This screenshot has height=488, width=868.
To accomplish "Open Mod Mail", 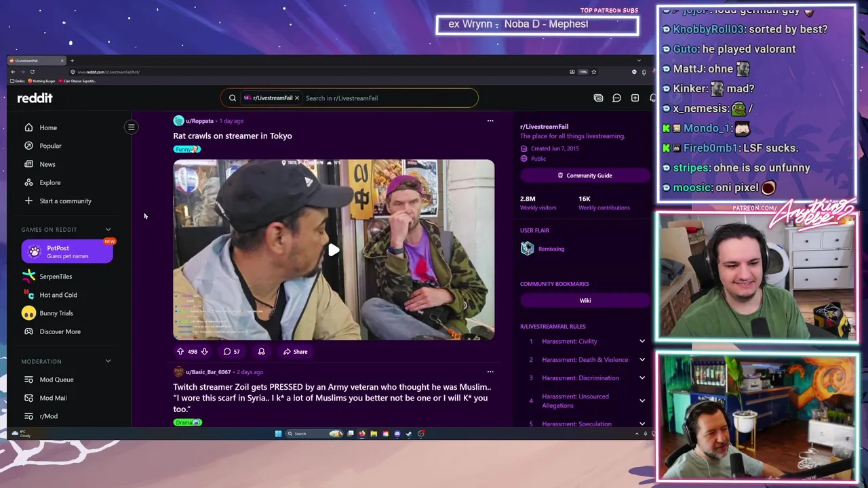I will pyautogui.click(x=53, y=398).
